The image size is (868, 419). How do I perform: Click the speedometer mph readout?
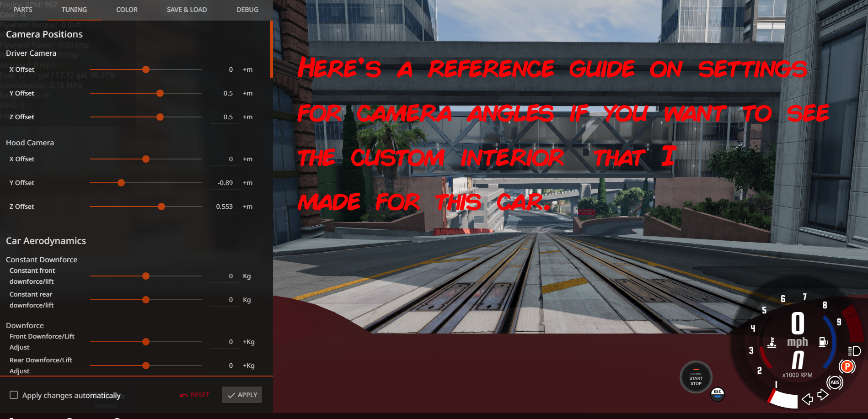tap(798, 330)
